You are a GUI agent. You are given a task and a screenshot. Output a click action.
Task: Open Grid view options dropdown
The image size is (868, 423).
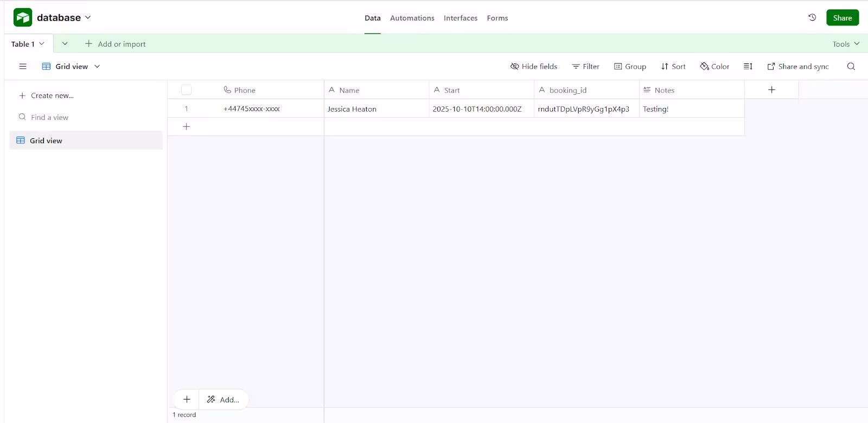point(97,66)
